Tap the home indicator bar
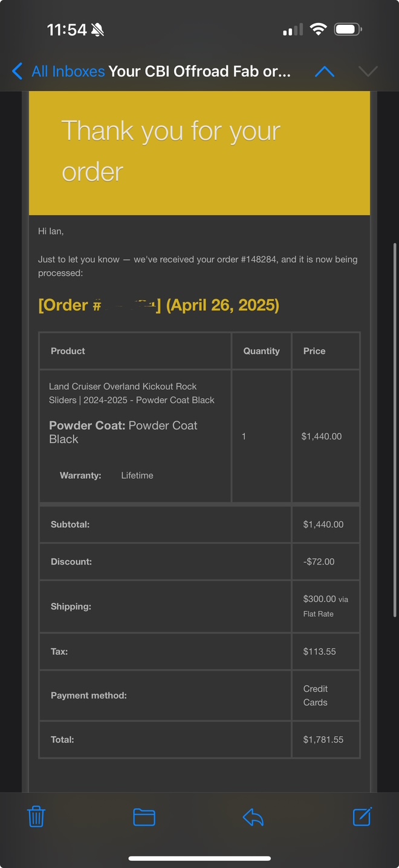399x868 pixels. coord(199,858)
